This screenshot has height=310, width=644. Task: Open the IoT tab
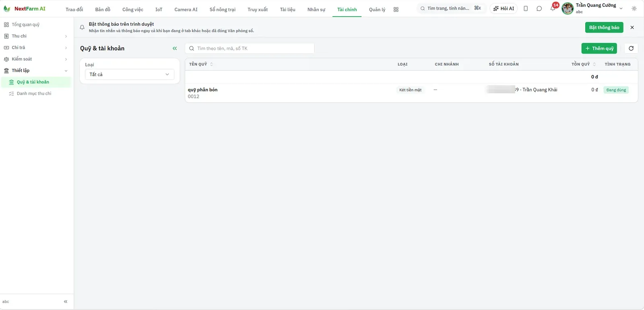[159, 9]
